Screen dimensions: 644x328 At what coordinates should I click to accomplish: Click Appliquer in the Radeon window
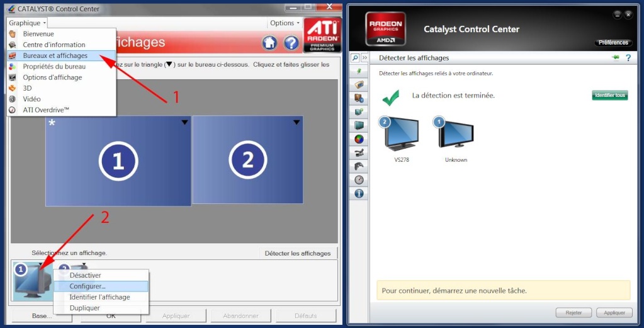point(614,313)
